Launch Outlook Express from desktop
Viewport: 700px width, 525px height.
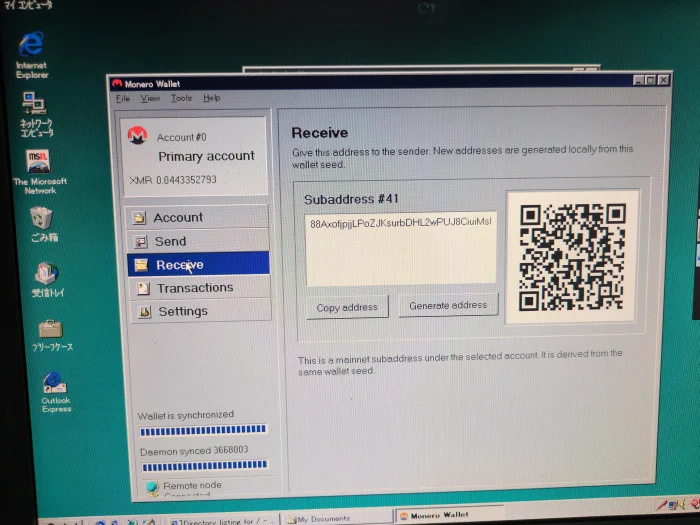coord(55,392)
